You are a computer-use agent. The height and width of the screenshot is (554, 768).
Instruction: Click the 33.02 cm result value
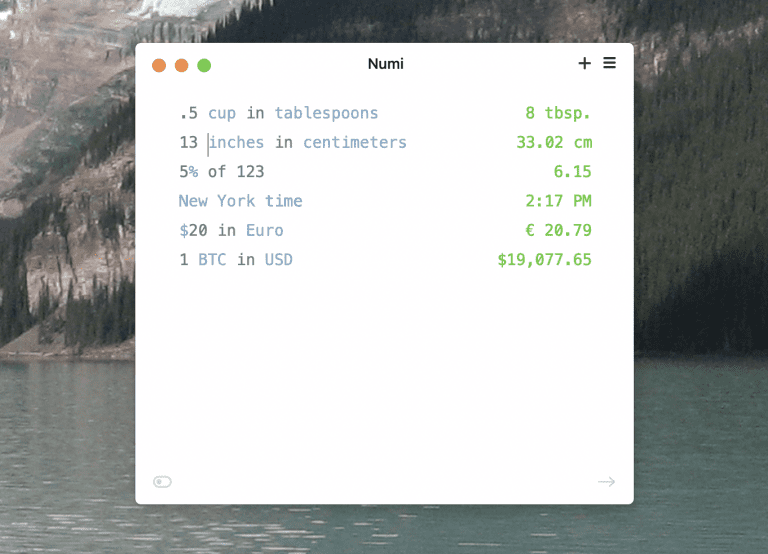(553, 142)
